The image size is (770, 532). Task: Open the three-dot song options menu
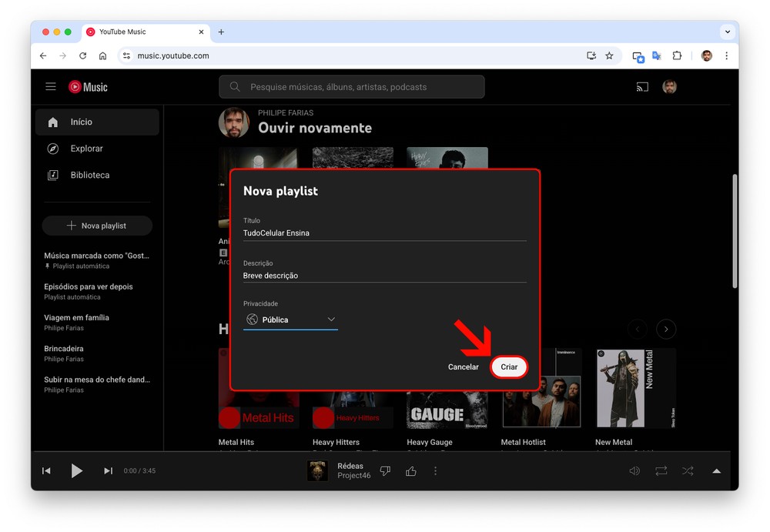coord(435,471)
